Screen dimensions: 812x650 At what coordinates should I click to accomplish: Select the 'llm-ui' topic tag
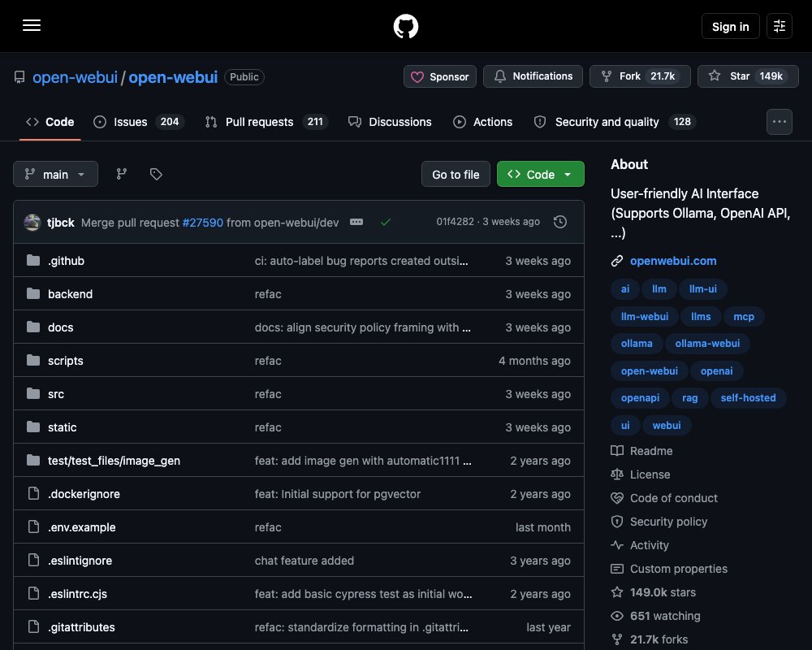[702, 288]
